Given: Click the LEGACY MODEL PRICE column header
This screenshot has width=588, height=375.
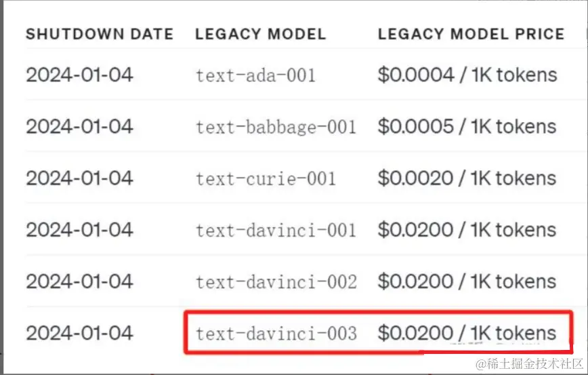Looking at the screenshot, I should (x=471, y=34).
